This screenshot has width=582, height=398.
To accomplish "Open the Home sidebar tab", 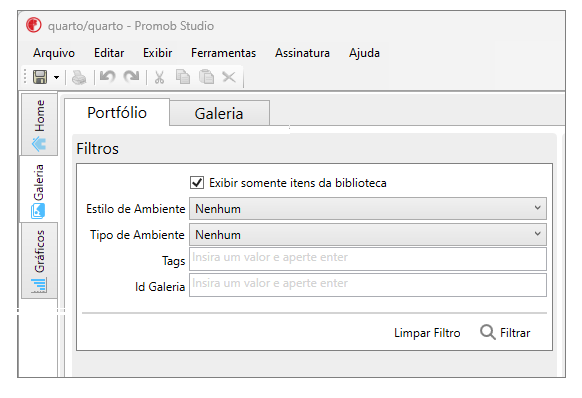I will coord(39,124).
